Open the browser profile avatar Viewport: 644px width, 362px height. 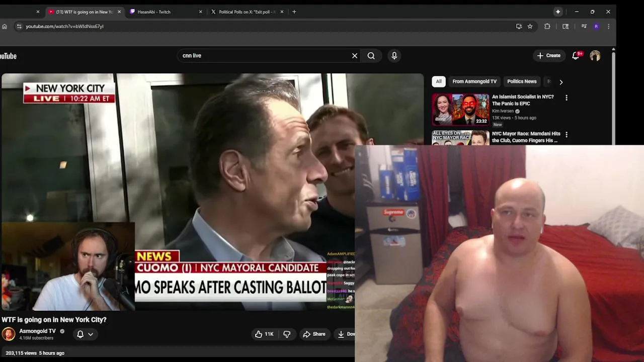[x=596, y=26]
